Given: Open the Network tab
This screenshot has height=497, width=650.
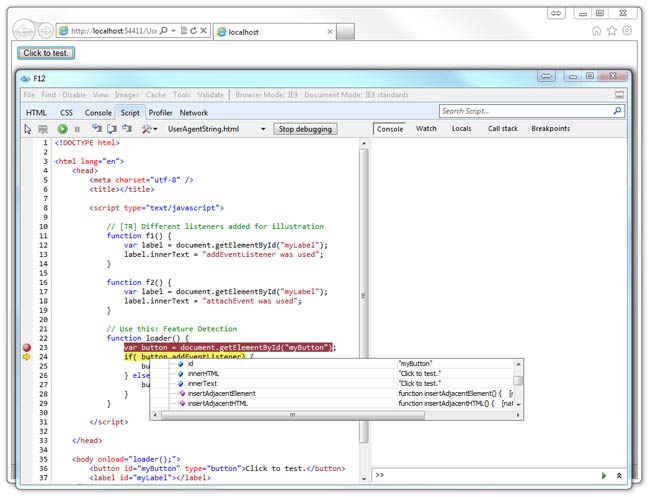Looking at the screenshot, I should pyautogui.click(x=194, y=113).
